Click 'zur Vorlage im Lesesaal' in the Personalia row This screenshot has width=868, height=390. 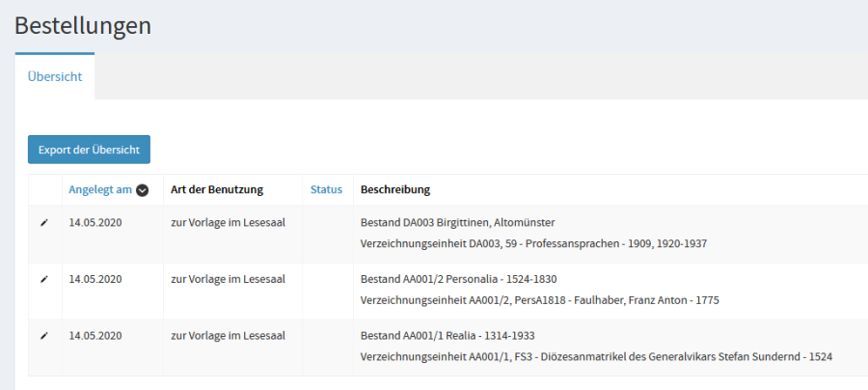228,279
